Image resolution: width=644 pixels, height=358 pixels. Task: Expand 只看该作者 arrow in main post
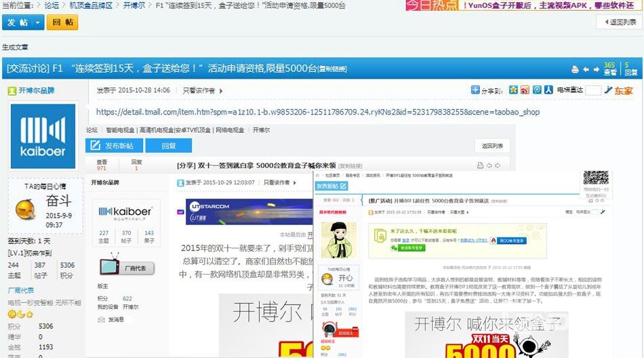point(221,90)
